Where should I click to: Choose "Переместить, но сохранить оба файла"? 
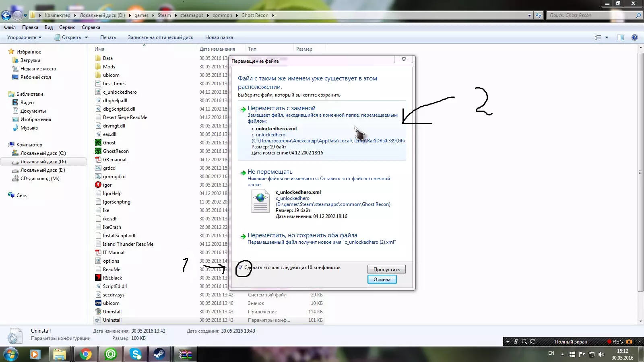[322, 239]
